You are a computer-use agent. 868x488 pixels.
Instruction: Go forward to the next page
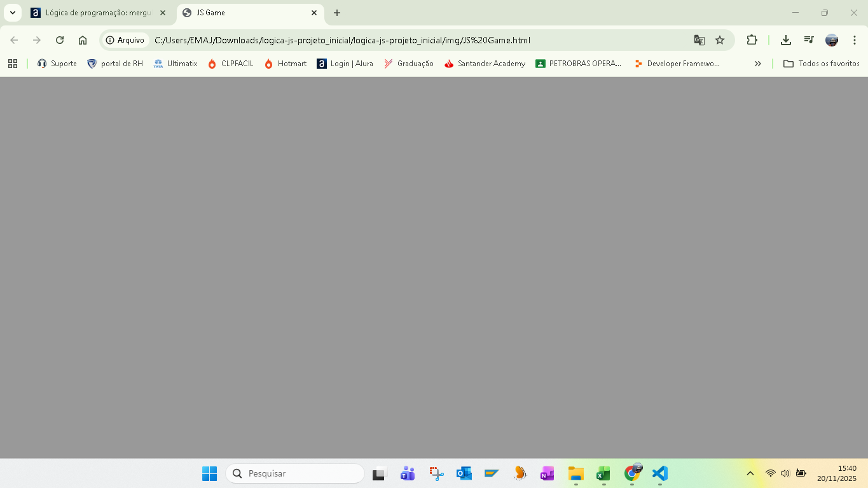click(x=37, y=40)
